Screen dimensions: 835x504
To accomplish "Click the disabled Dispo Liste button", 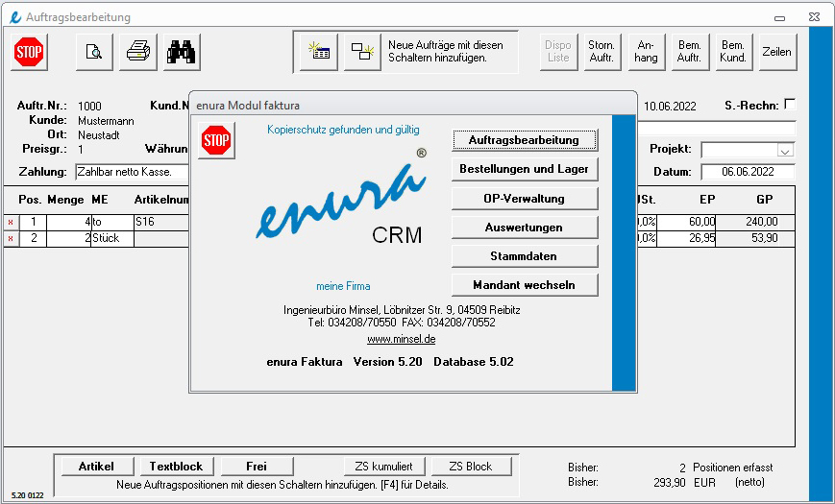I will pyautogui.click(x=558, y=52).
